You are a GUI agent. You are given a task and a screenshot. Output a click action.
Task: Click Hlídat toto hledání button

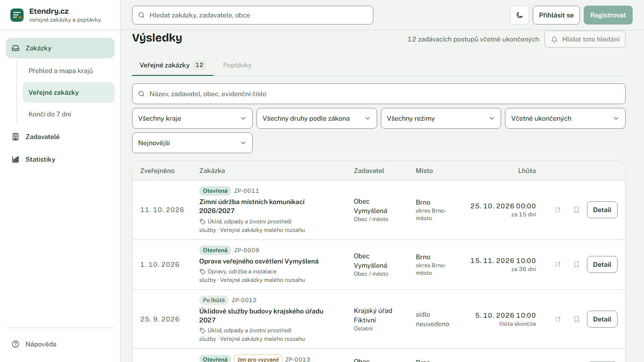click(x=585, y=39)
